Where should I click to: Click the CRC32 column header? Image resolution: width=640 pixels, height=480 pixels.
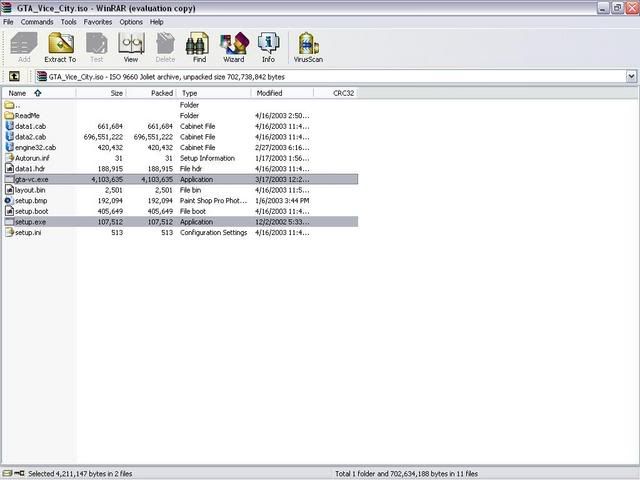click(344, 93)
